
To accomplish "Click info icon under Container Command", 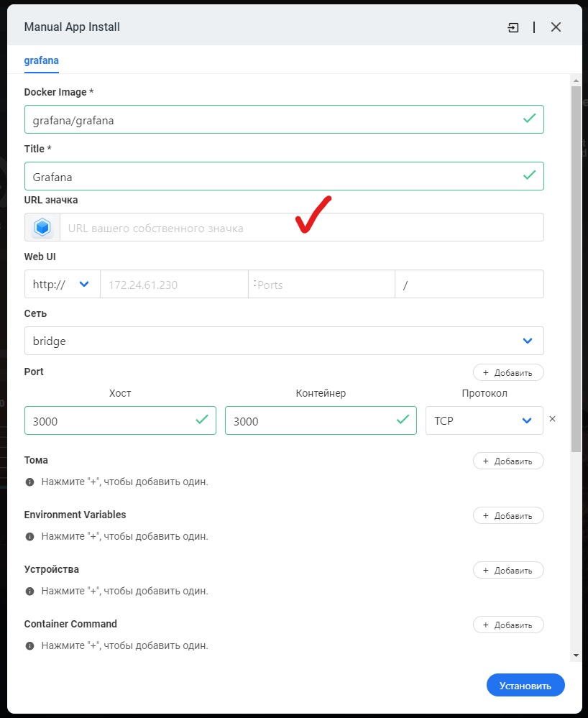I will [30, 646].
